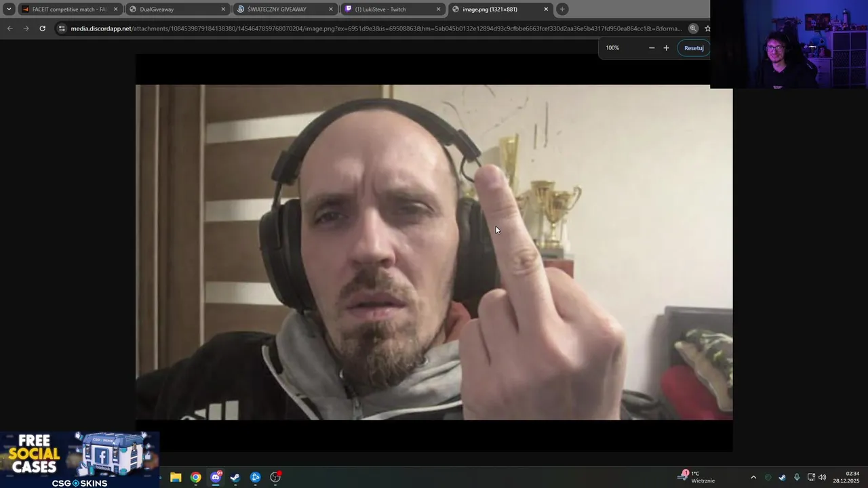Click the Steam system tray icon

click(782, 477)
